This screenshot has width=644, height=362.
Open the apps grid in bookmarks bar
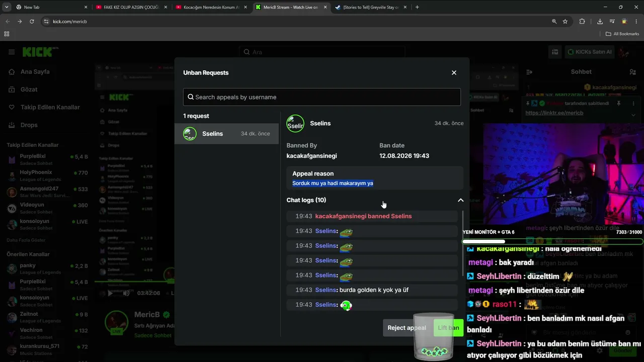coord(7,34)
